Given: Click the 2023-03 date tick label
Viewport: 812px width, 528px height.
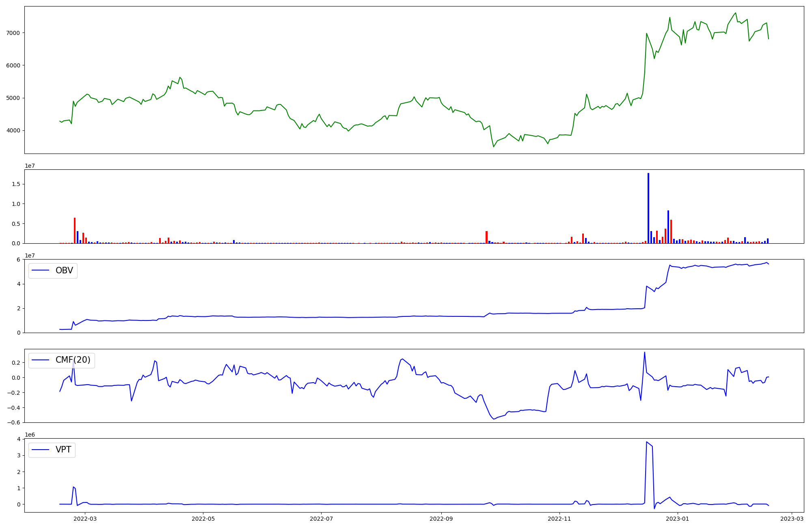Looking at the screenshot, I should [x=792, y=519].
